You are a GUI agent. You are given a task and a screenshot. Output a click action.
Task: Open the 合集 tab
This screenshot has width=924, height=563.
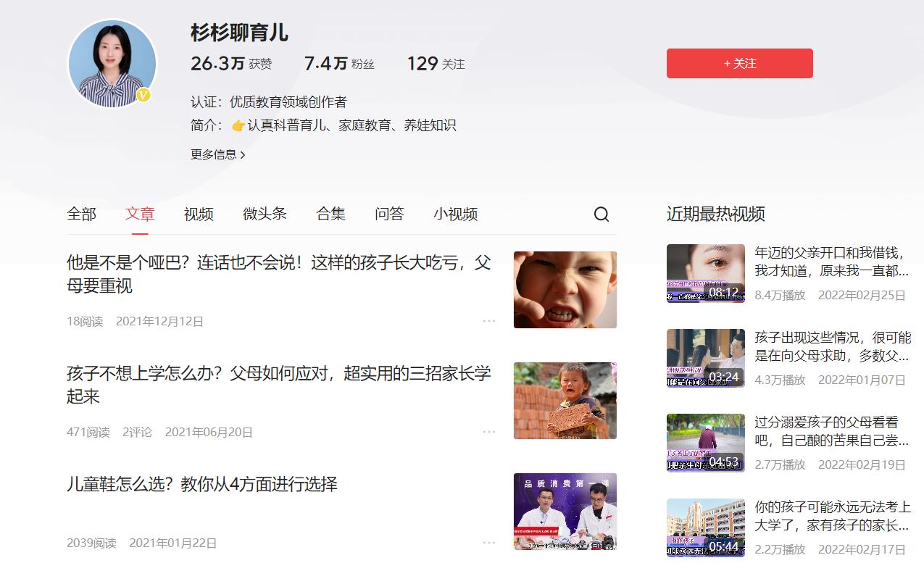(330, 214)
